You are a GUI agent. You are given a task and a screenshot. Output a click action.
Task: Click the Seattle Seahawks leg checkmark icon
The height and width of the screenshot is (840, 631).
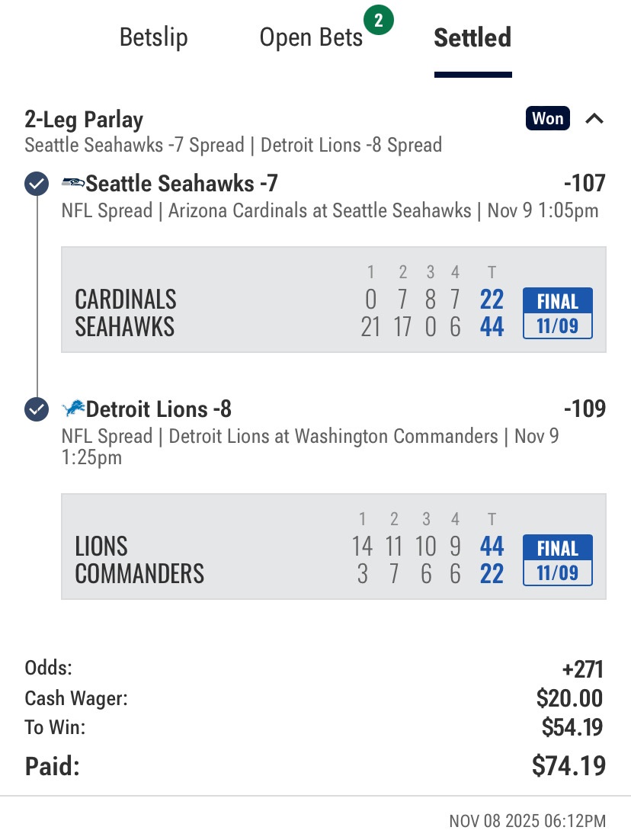37,184
